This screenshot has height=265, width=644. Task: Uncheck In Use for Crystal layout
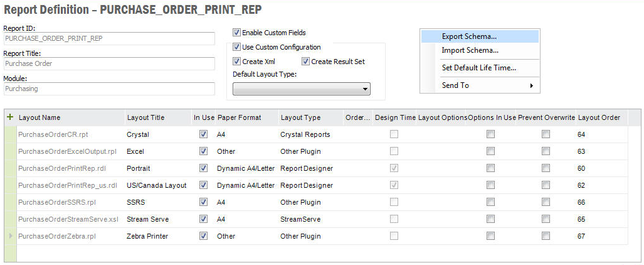click(x=203, y=134)
